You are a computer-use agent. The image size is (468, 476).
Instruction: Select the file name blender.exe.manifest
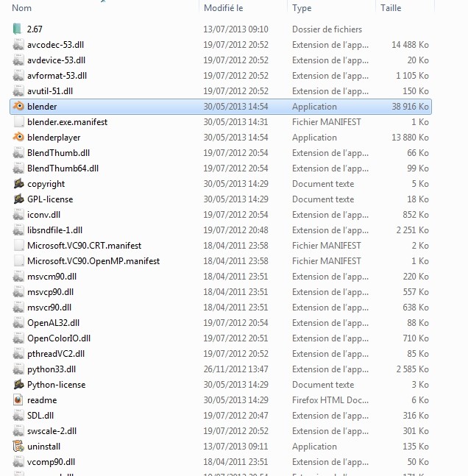pyautogui.click(x=67, y=122)
